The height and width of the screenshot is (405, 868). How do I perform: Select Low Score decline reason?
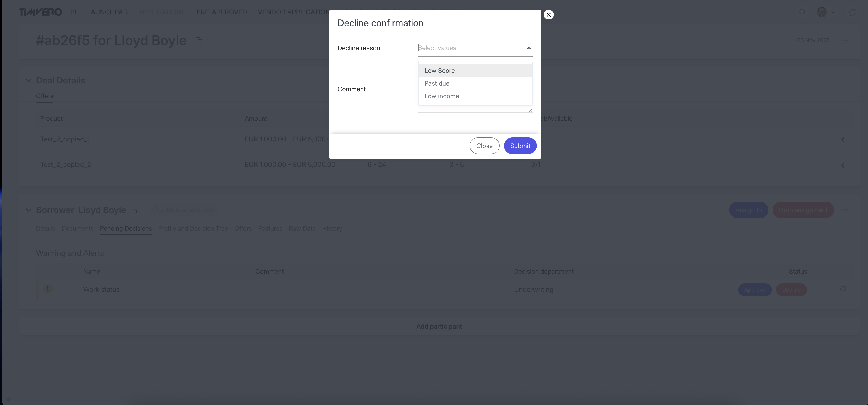(x=439, y=71)
